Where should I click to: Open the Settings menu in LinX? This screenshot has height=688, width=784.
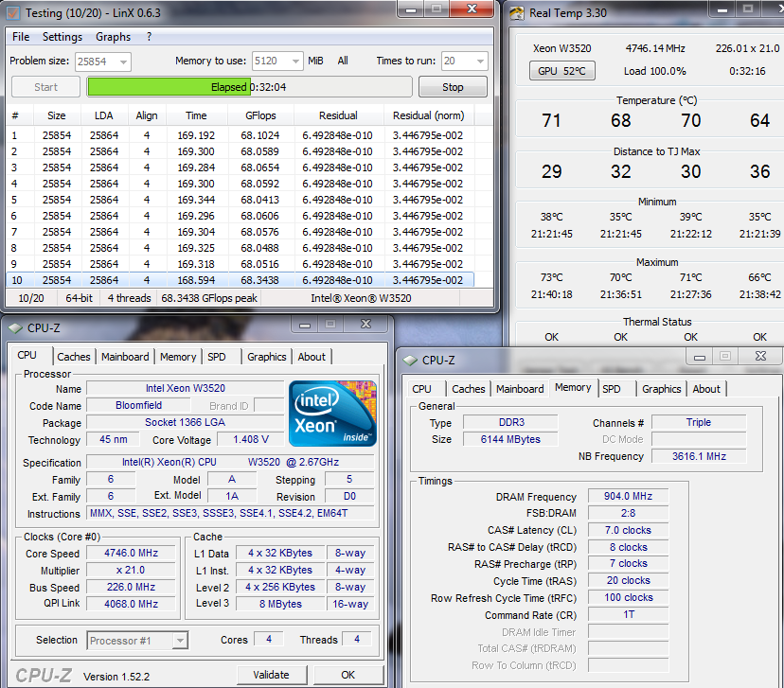pos(62,37)
